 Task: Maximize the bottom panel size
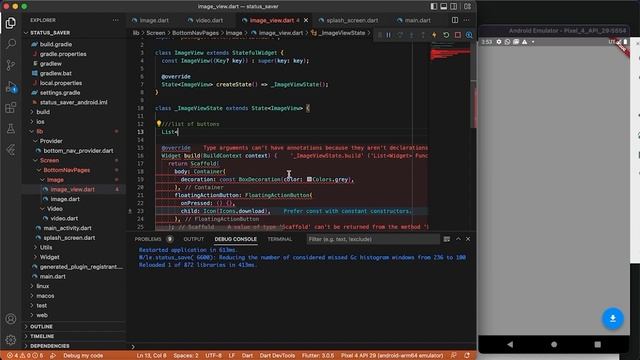(x=458, y=239)
